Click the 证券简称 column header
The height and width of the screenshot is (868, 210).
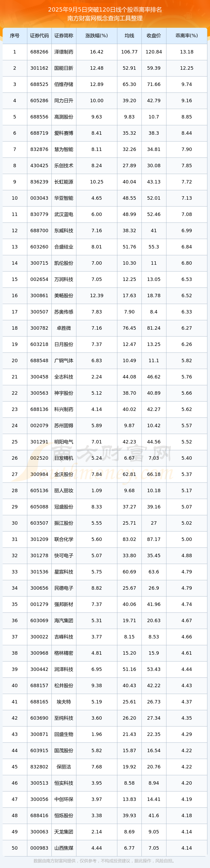point(64,36)
